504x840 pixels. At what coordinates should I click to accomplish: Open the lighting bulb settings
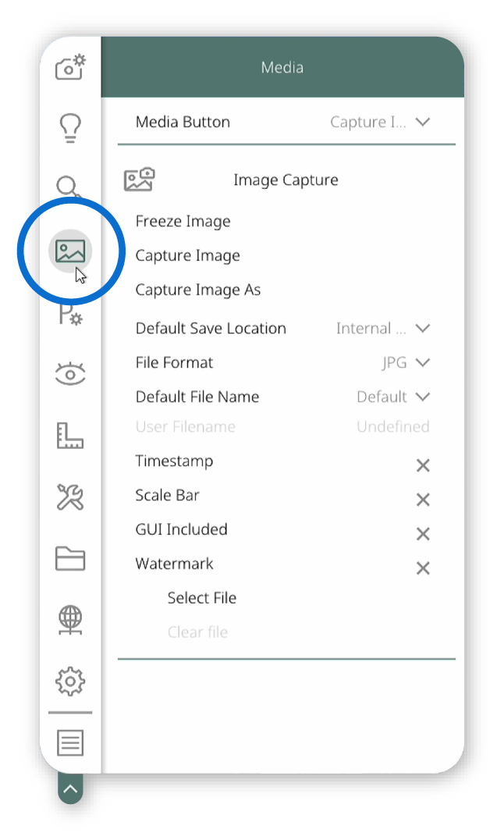pos(70,128)
